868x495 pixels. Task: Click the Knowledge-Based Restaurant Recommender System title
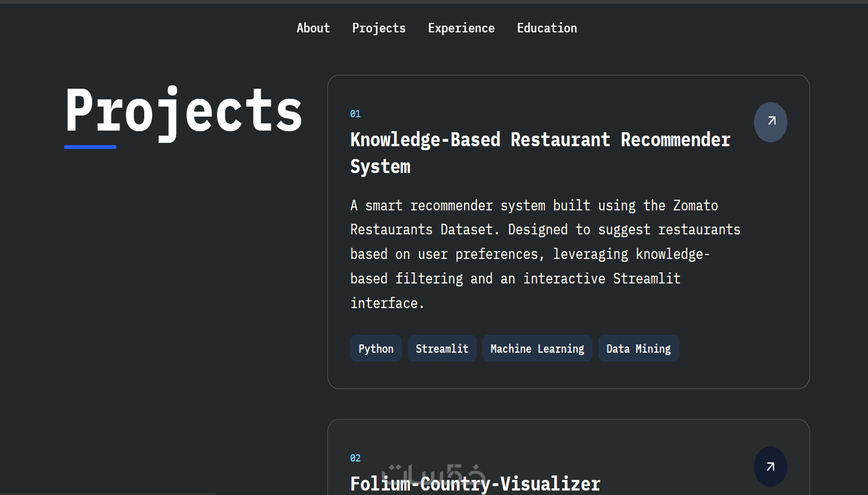[540, 140]
